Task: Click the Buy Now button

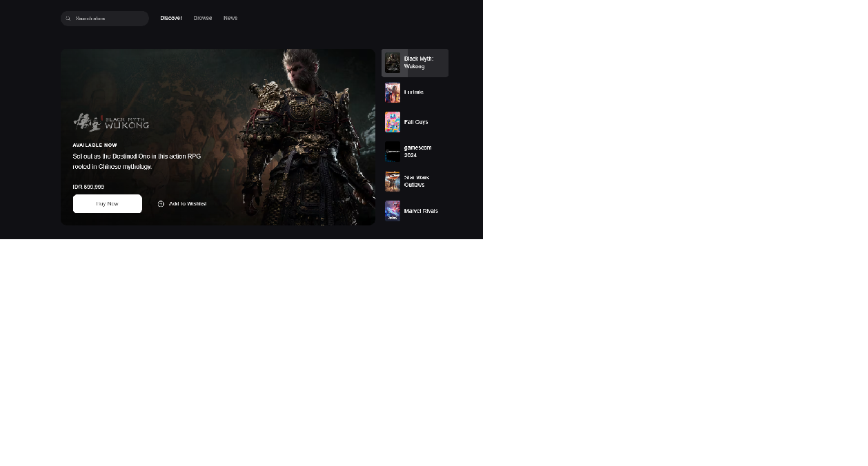Action: (x=107, y=203)
